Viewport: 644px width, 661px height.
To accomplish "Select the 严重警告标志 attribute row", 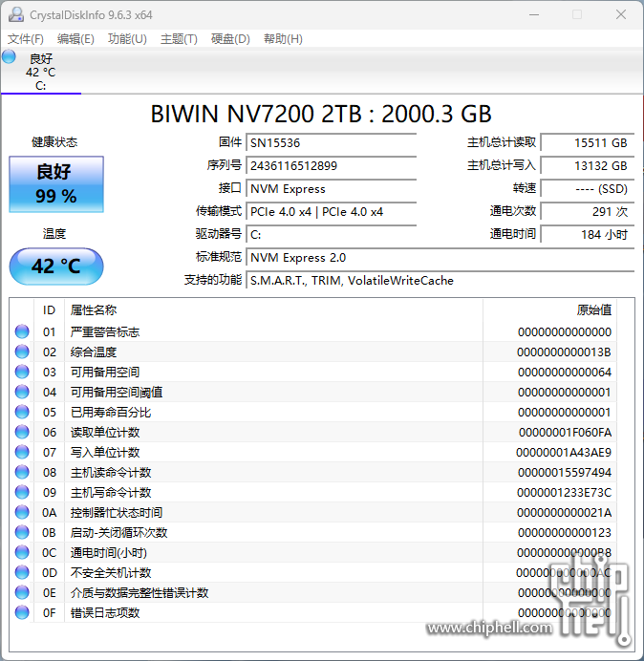I will coord(313,331).
